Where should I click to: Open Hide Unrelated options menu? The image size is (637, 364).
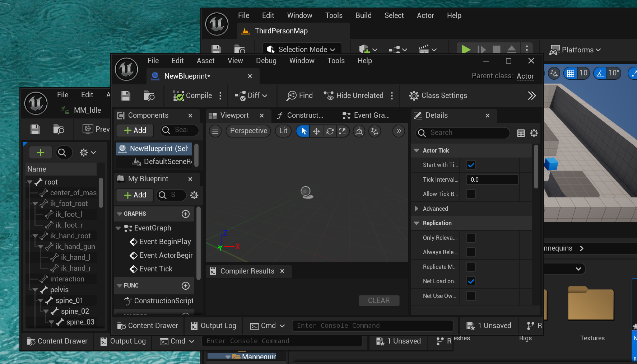tap(392, 95)
